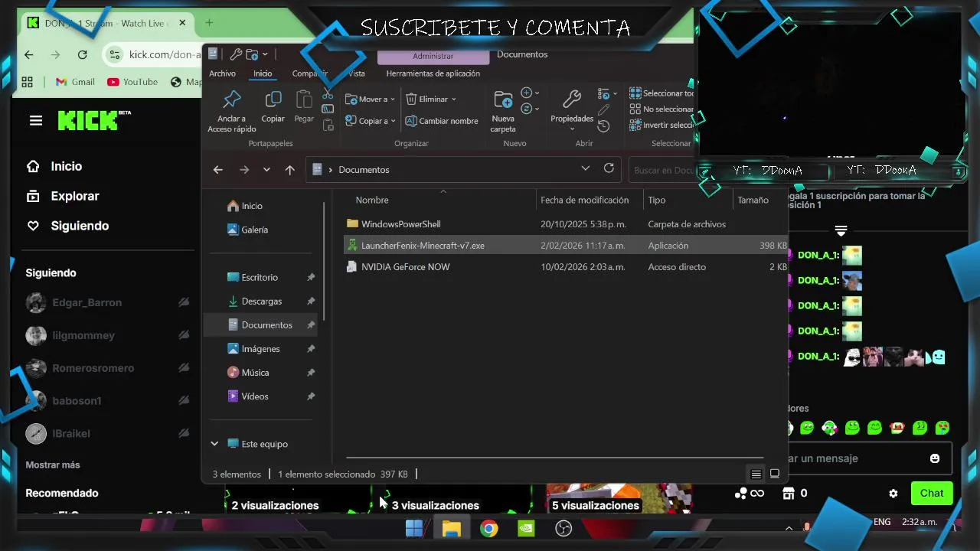This screenshot has height=551, width=980.
Task: Click Anclar a Acceso rápido pin icon
Action: [231, 99]
